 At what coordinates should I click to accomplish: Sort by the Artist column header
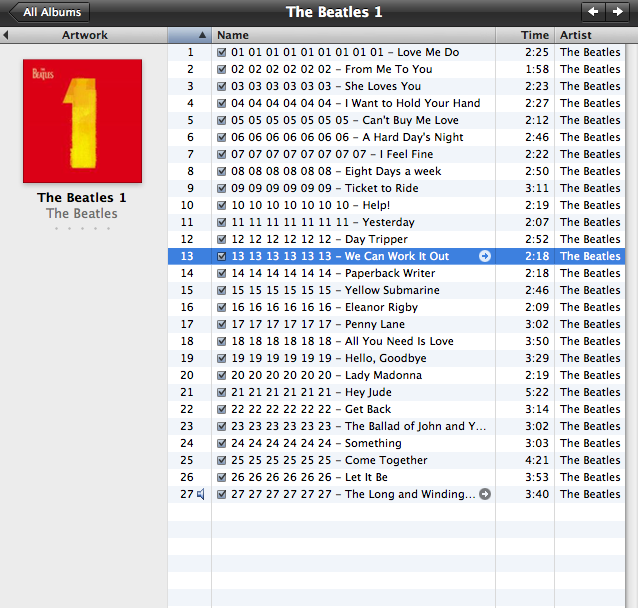596,35
